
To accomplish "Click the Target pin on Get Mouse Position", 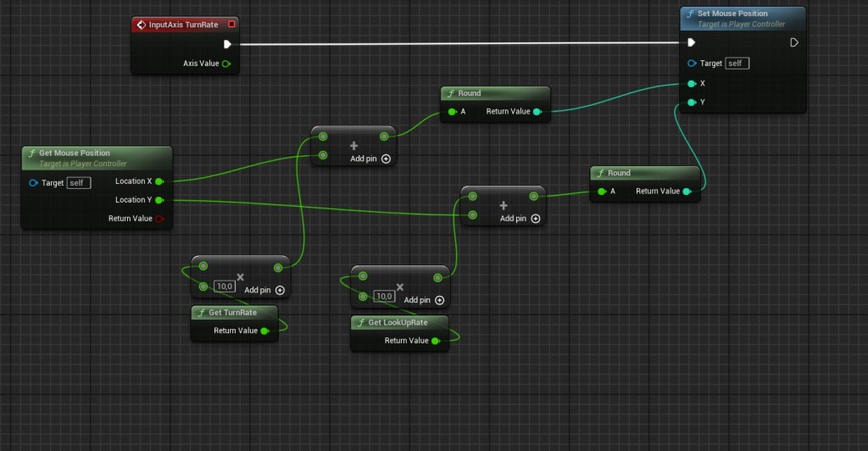I will click(x=33, y=183).
